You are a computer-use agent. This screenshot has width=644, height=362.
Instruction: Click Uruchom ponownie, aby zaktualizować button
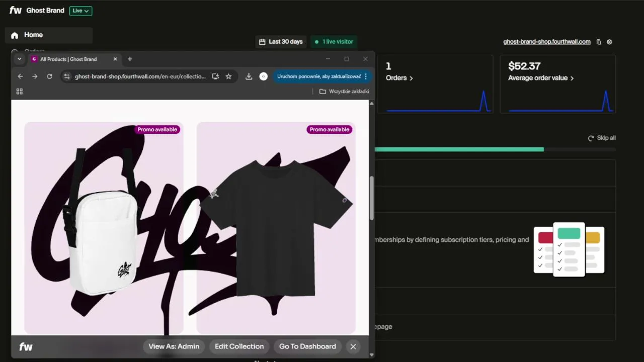click(x=319, y=76)
